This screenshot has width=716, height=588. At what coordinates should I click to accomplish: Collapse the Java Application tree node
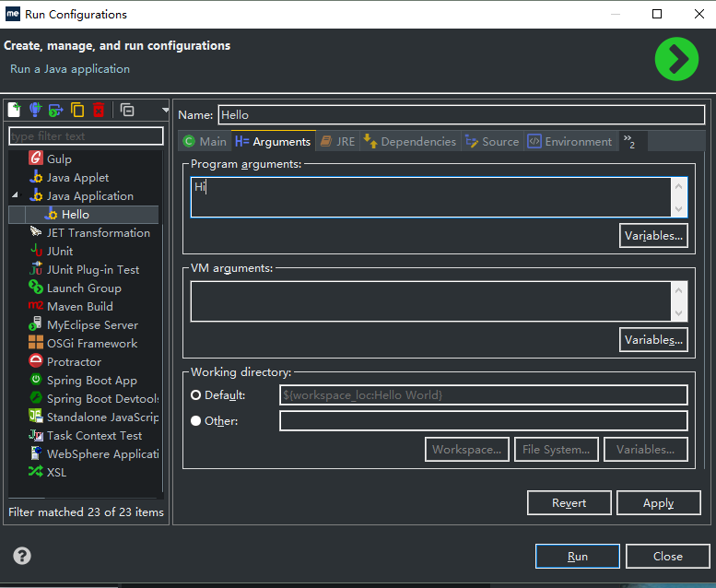tap(15, 195)
